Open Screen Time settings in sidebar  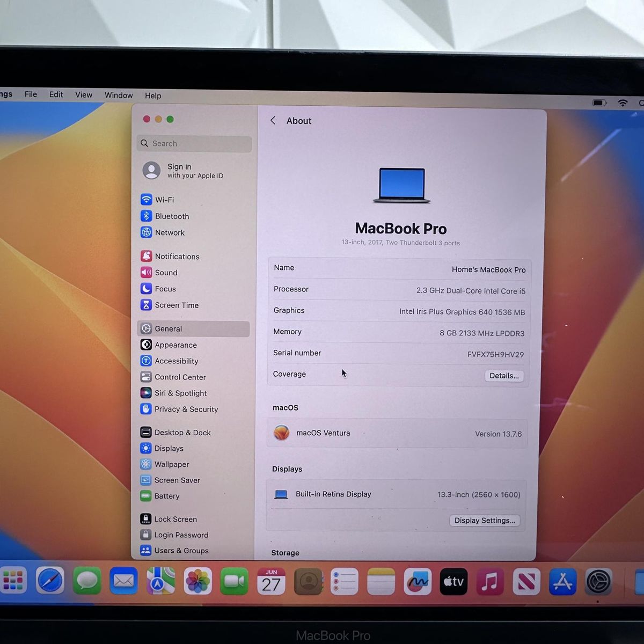click(170, 305)
